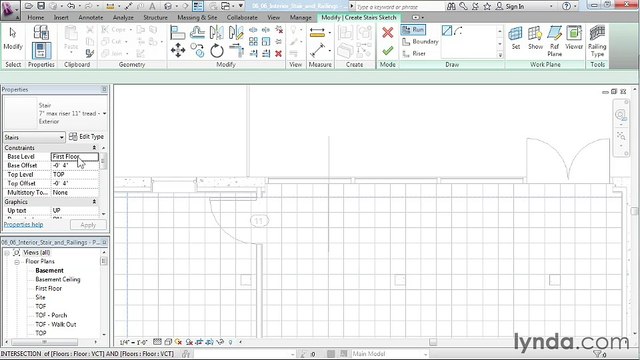Click the red Delete icon in Modify panel
640x360 pixels.
pos(278,53)
